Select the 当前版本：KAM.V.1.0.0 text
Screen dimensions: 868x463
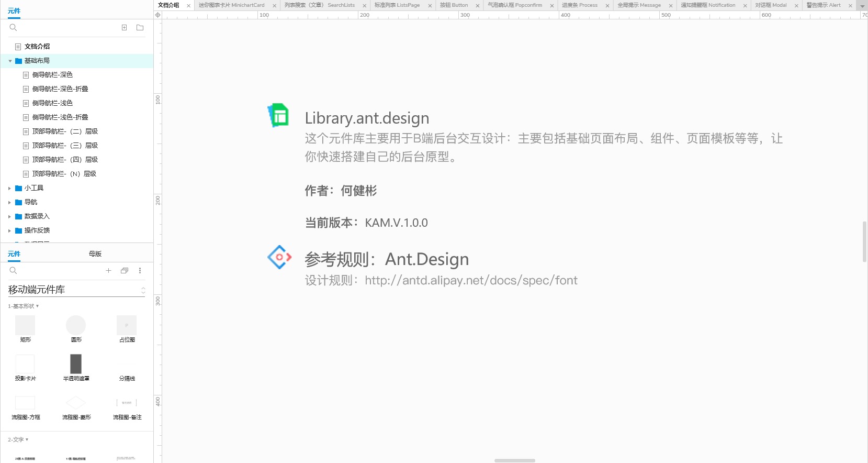[x=366, y=223]
